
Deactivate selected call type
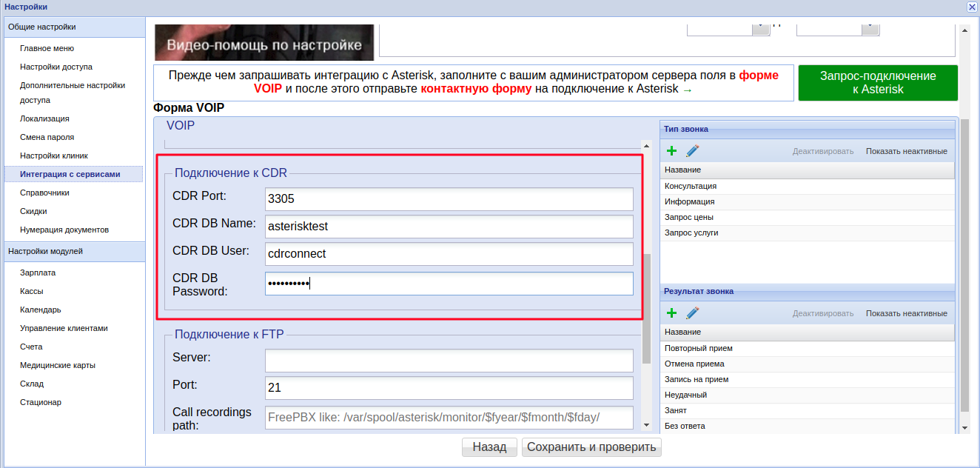click(823, 151)
